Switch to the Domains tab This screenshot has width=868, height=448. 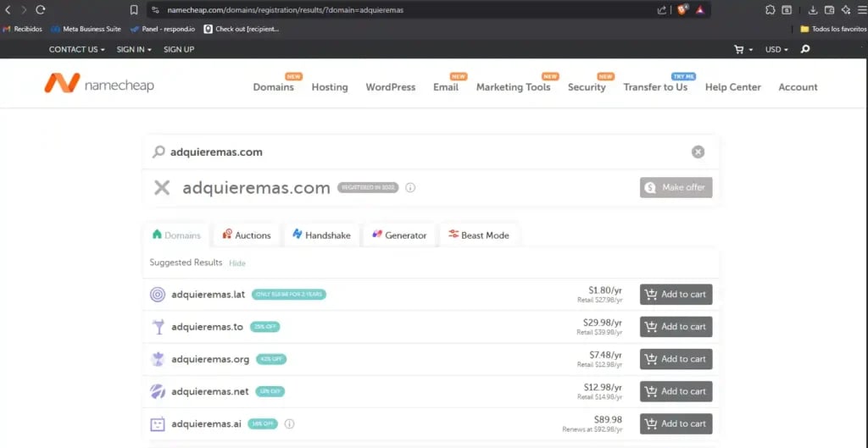(x=176, y=235)
